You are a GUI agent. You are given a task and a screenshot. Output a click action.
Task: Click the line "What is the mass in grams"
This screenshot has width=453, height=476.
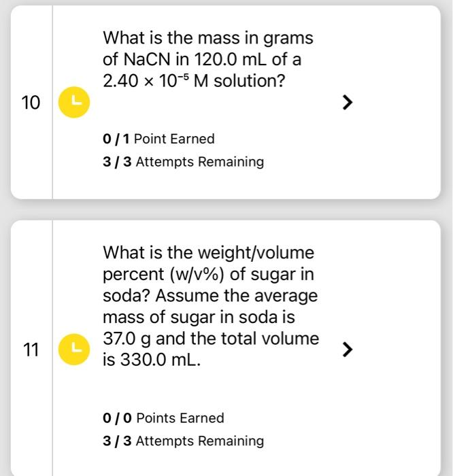tap(208, 39)
